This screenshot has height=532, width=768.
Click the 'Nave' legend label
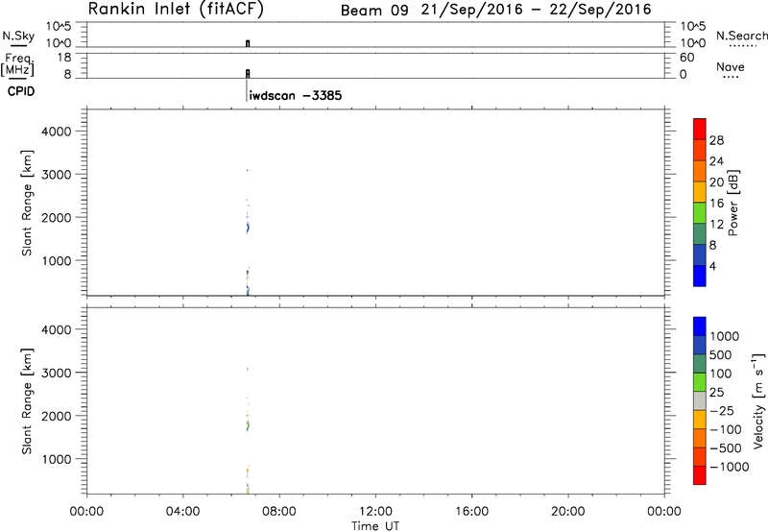point(730,67)
